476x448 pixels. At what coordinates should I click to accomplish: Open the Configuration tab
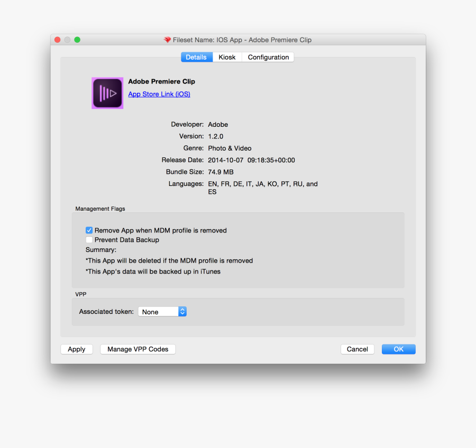(x=268, y=57)
